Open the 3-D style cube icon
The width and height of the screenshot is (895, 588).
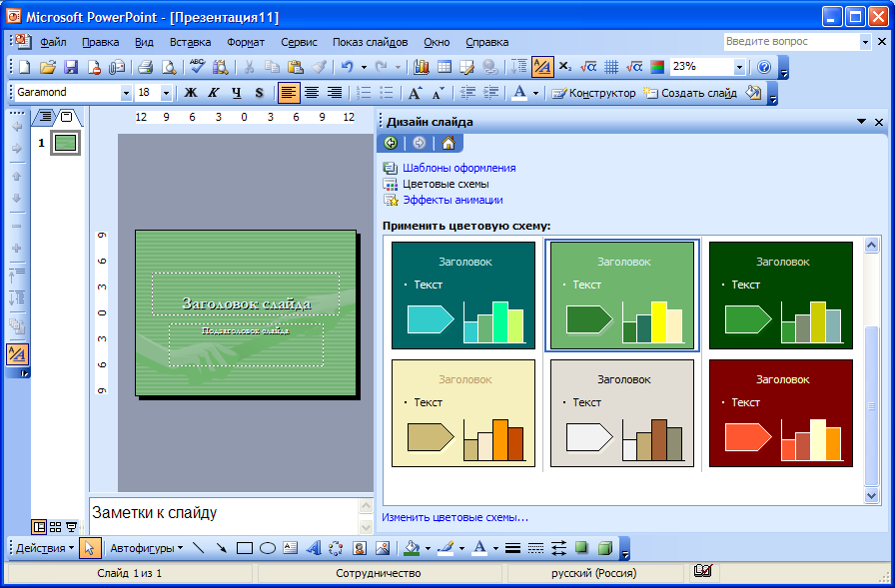pyautogui.click(x=605, y=548)
